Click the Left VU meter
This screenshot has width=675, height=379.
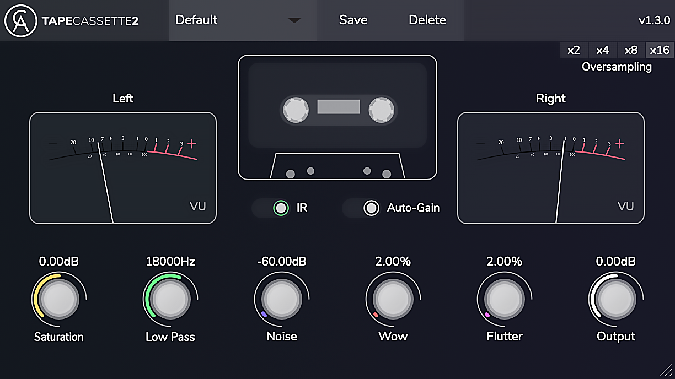point(123,168)
